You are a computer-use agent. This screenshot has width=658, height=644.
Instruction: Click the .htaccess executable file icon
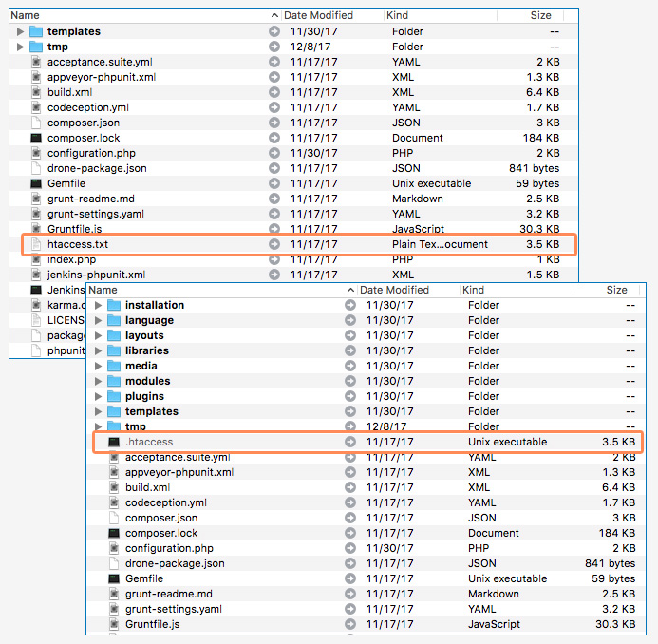(x=114, y=442)
